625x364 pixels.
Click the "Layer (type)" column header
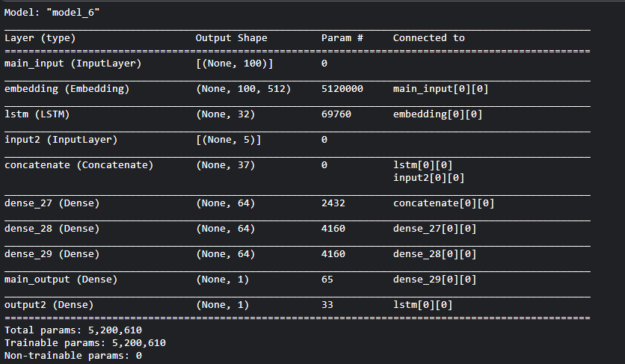[x=40, y=37]
